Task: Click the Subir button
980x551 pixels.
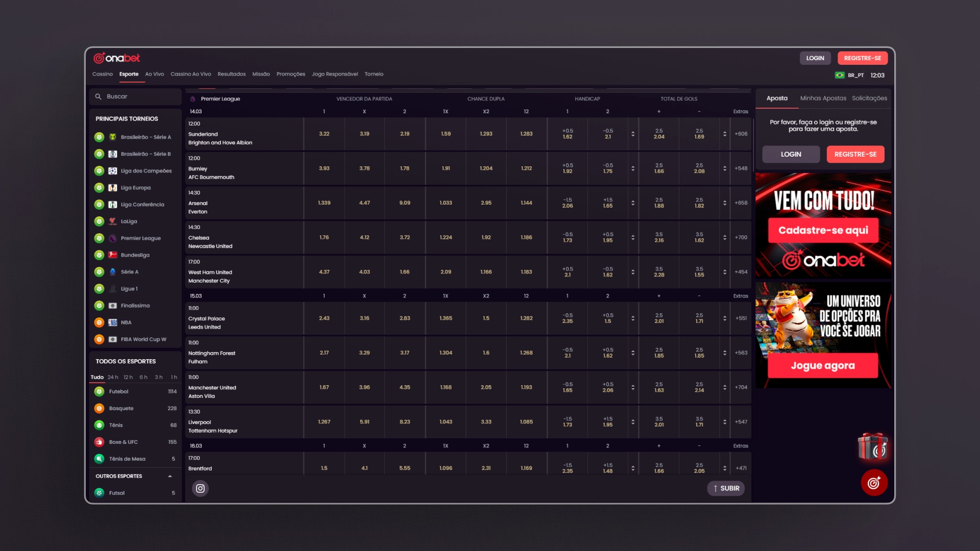Action: coord(726,488)
